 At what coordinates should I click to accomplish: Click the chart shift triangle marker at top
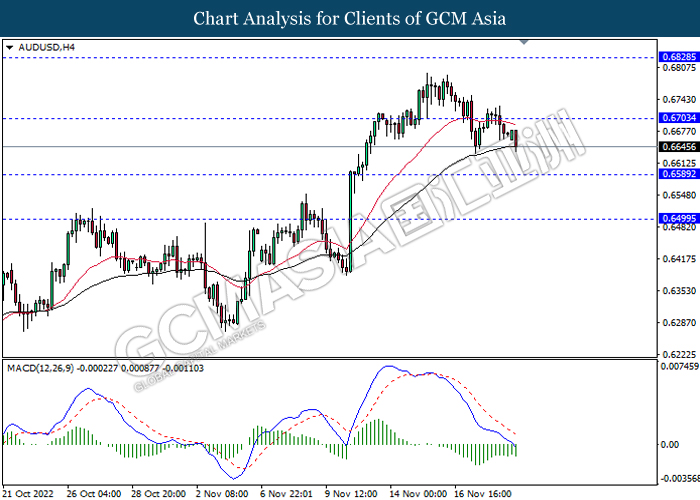(524, 42)
